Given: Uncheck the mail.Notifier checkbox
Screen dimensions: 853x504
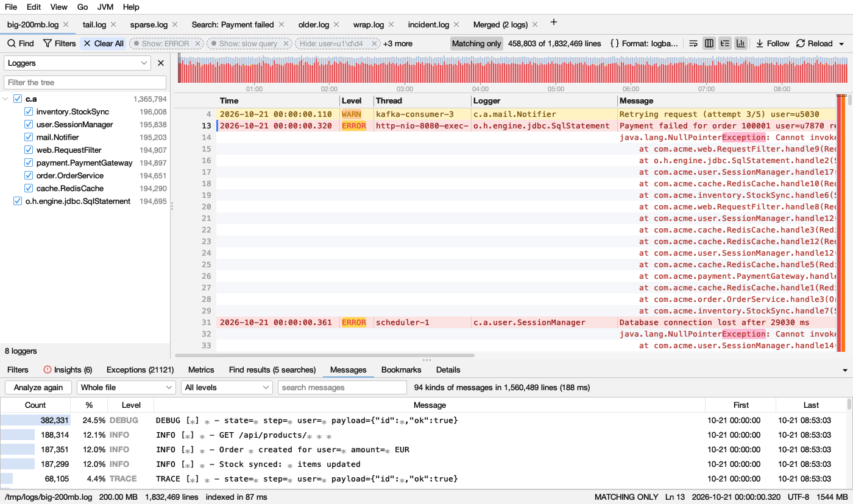Looking at the screenshot, I should 29,137.
